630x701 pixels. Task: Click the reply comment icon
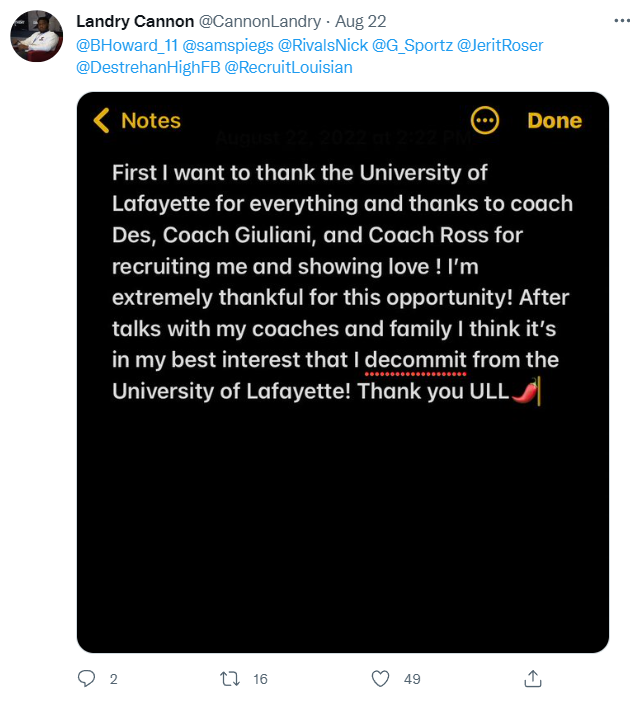[x=86, y=678]
